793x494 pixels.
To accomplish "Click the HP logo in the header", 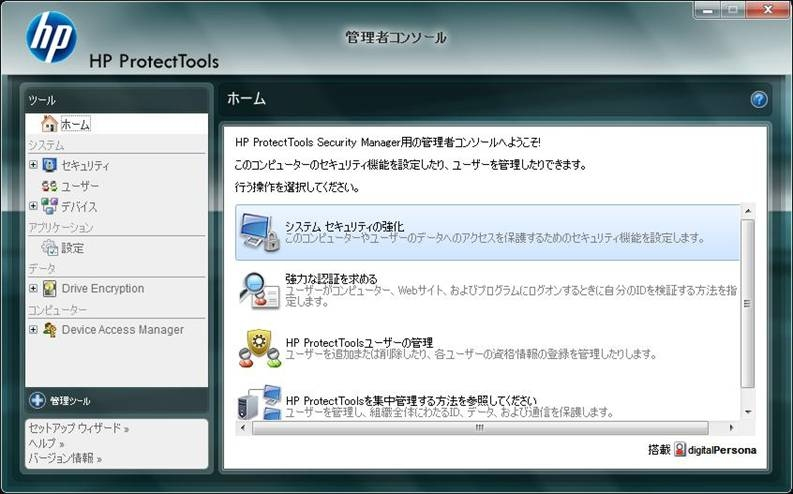I will tap(51, 37).
